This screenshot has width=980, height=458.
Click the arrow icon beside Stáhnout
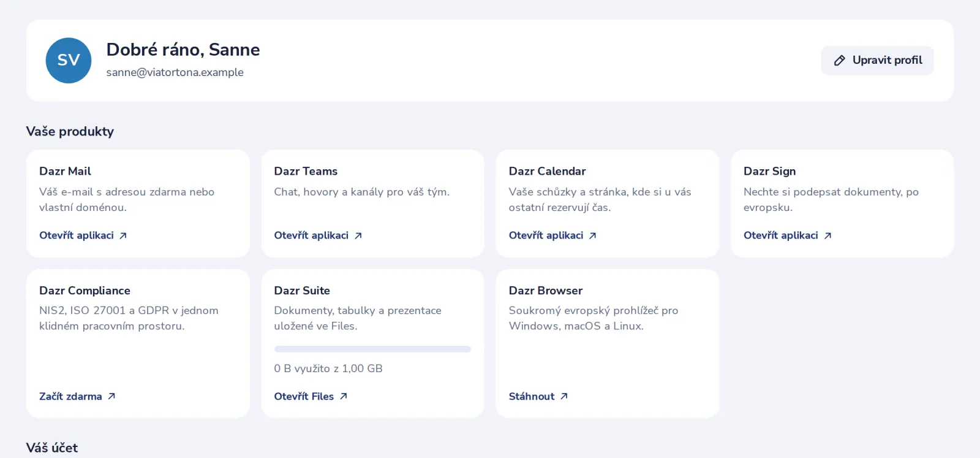(x=564, y=396)
